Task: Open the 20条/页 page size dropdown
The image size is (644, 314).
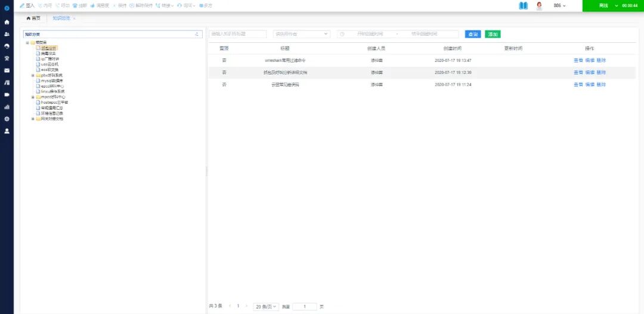Action: (x=266, y=307)
